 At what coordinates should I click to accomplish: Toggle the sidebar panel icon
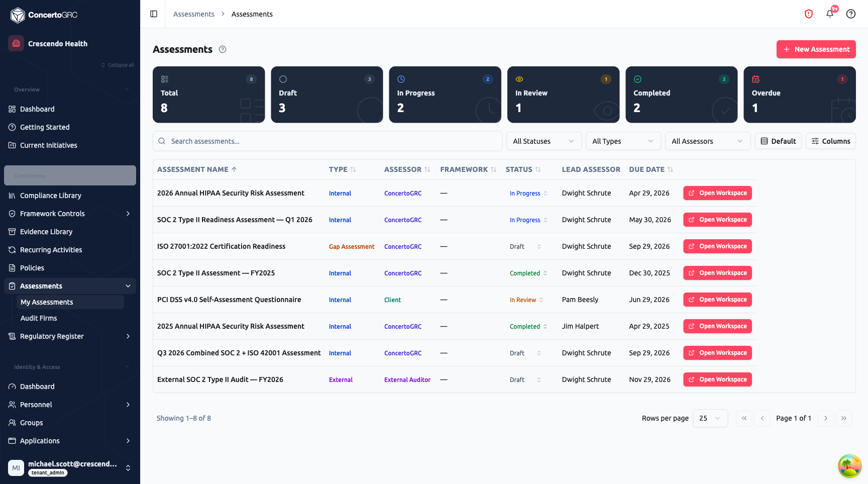[x=154, y=14]
